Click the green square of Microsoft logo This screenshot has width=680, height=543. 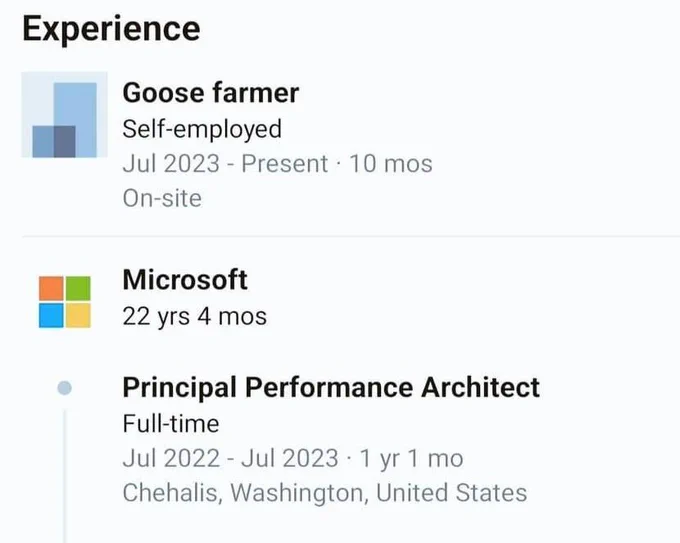[78, 290]
